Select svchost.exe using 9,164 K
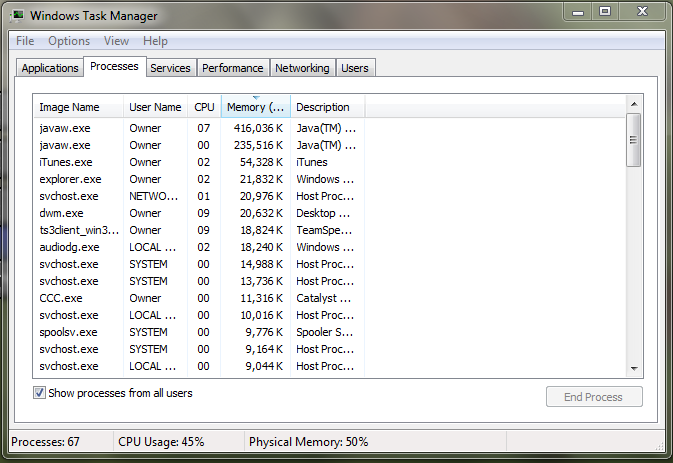This screenshot has height=463, width=673. [x=200, y=349]
